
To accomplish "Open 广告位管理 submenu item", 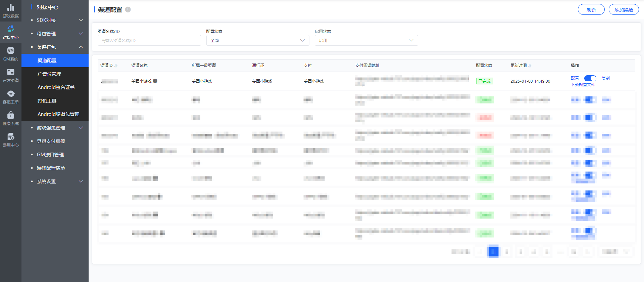I will tap(55, 74).
